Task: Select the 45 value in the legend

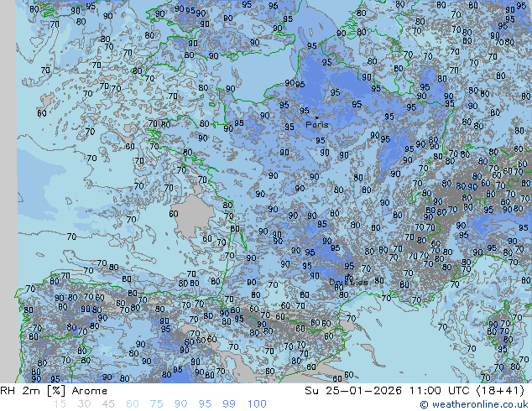Action: pyautogui.click(x=108, y=404)
